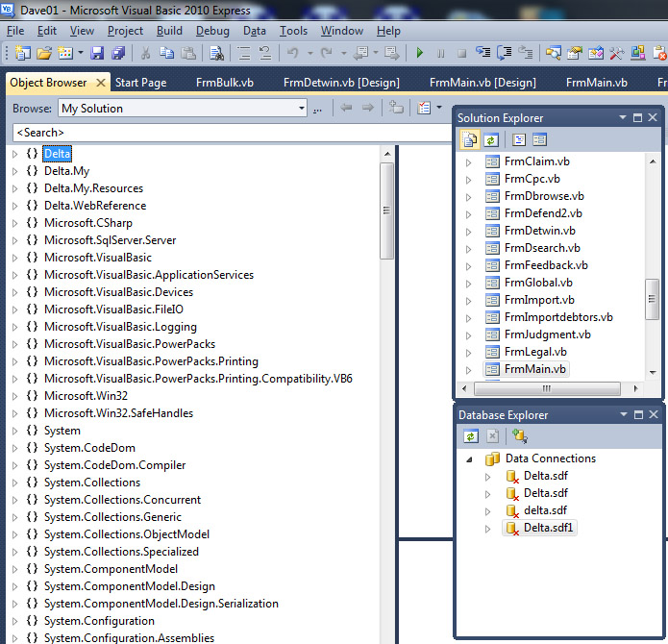The image size is (668, 644).
Task: Click Object Browser Forward arrow
Action: coord(368,108)
